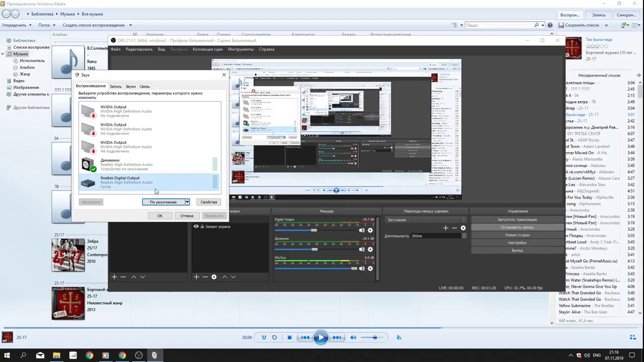Mute the Digital Output channel in OBS mixer

click(361, 230)
